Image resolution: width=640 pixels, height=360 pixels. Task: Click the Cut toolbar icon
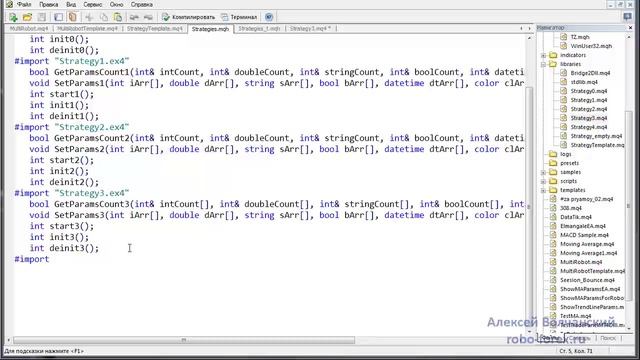(x=89, y=17)
